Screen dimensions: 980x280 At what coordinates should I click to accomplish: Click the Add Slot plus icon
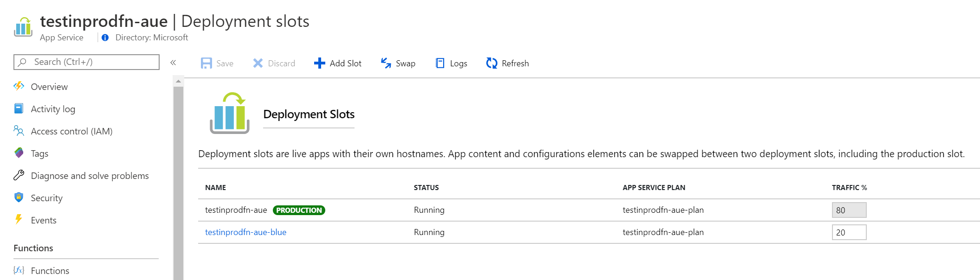[x=319, y=63]
